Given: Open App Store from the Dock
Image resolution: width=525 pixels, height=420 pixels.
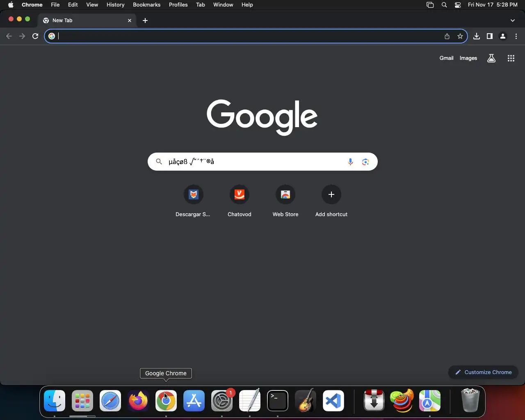Looking at the screenshot, I should pyautogui.click(x=194, y=401).
